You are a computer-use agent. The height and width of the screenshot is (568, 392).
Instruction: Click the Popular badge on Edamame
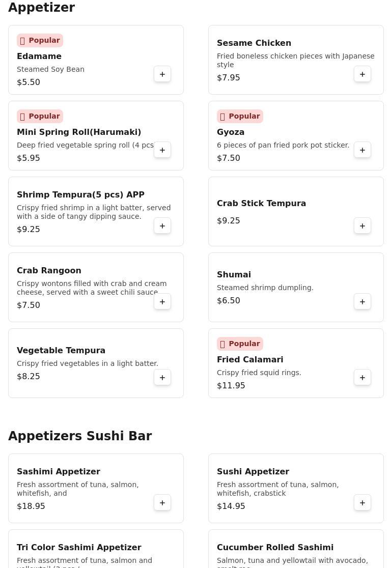[40, 41]
